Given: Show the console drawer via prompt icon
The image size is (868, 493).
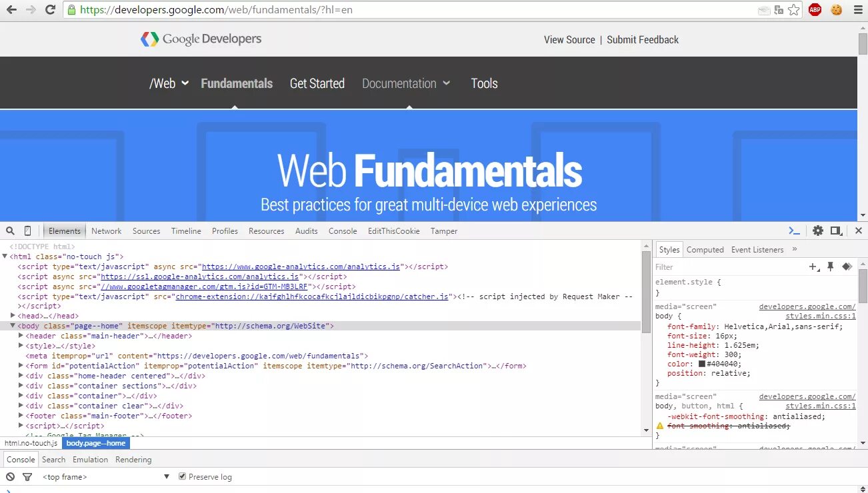Looking at the screenshot, I should coord(794,231).
